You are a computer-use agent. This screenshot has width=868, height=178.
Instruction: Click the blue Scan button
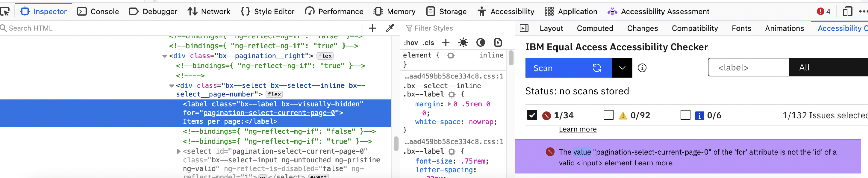[x=568, y=68]
